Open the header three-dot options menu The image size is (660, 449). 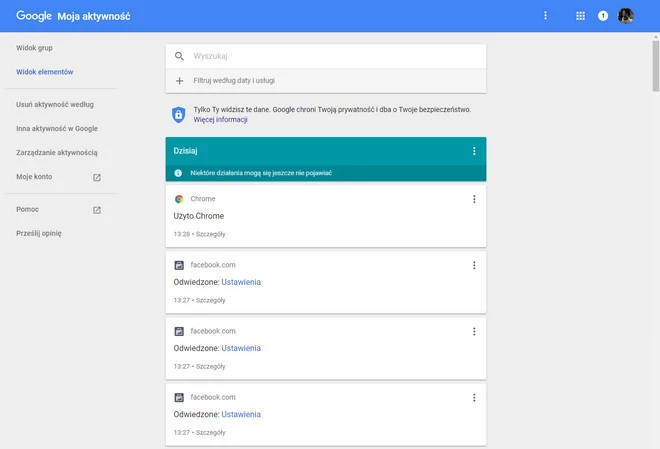[x=545, y=16]
